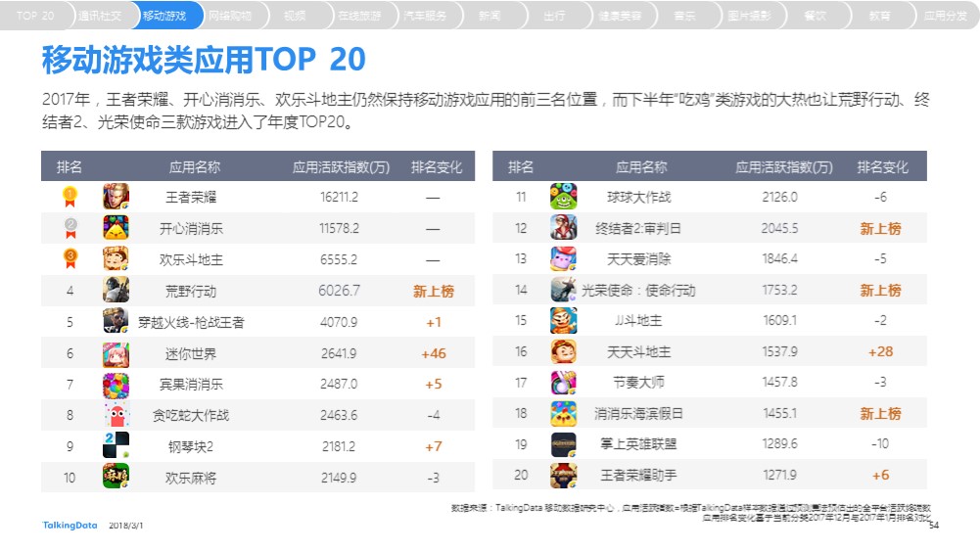Click the 消消乐海滨假日 app icon
This screenshot has width=980, height=551.
click(563, 414)
